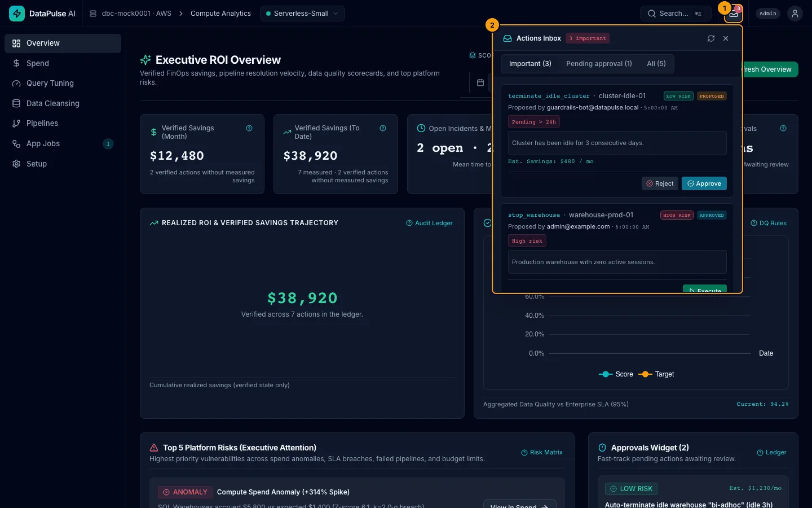Switch to Pending approval (1) tab
Image resolution: width=812 pixels, height=508 pixels.
(599, 64)
